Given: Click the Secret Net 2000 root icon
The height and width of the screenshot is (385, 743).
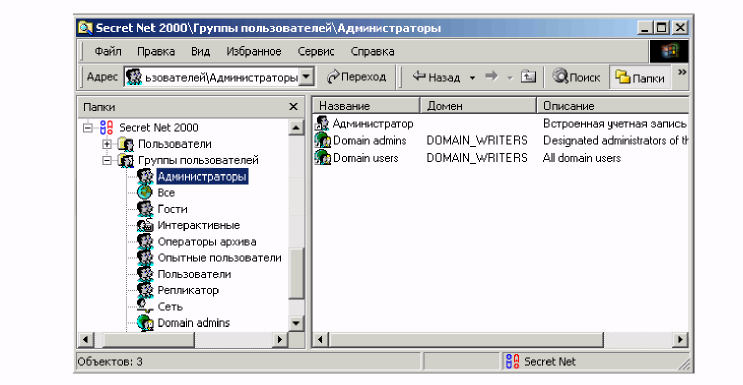Looking at the screenshot, I should click(x=107, y=127).
